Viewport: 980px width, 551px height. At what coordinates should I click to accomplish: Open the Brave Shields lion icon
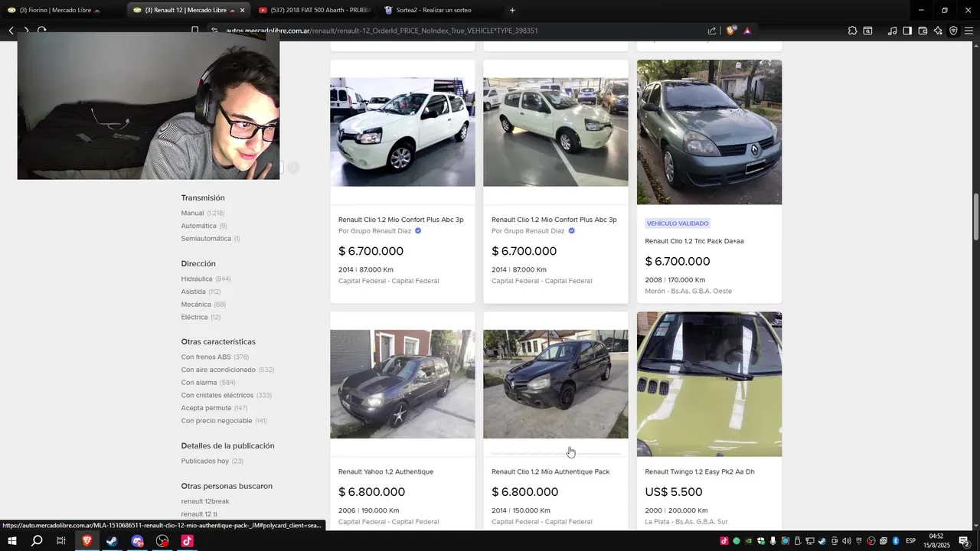pyautogui.click(x=731, y=31)
